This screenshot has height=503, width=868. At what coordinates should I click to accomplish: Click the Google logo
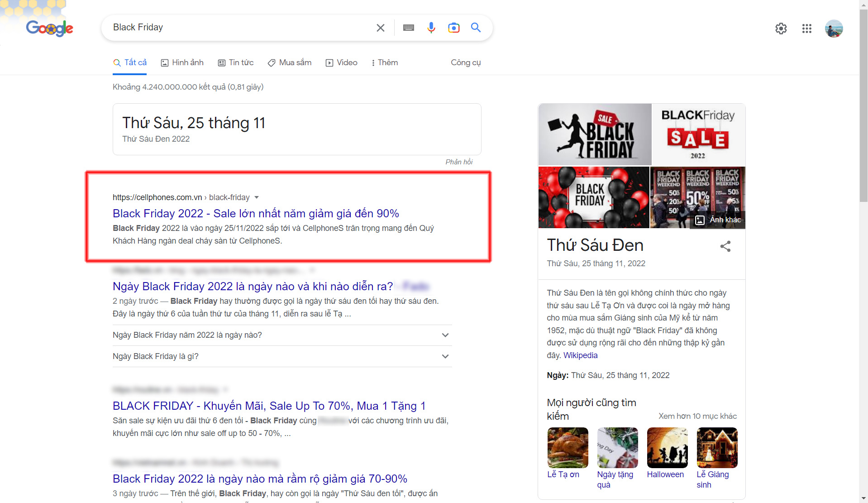49,28
